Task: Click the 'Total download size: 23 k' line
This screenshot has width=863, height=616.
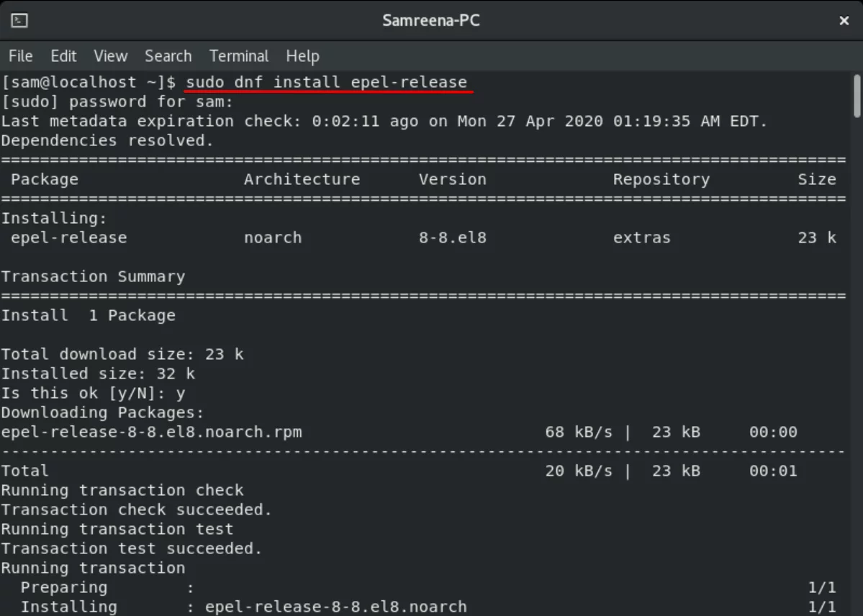Action: coord(122,354)
